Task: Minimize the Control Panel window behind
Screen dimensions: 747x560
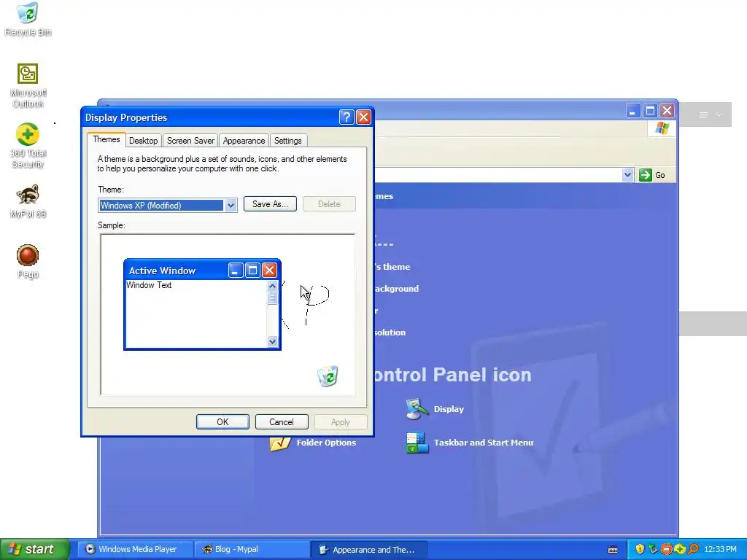Action: (x=632, y=111)
